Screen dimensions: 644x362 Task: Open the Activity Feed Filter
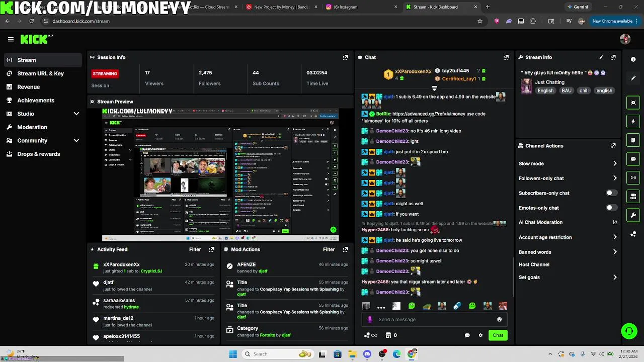tap(195, 249)
